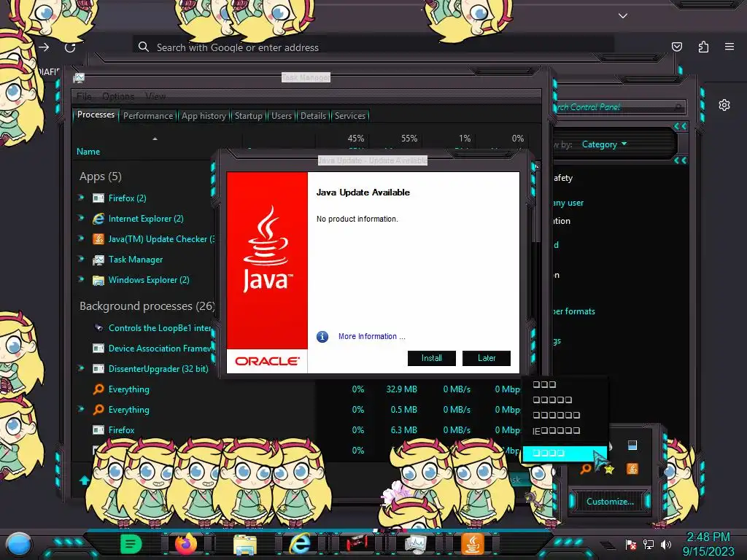Expand the Task Manager process row
This screenshot has height=560, width=747.
tap(81, 259)
